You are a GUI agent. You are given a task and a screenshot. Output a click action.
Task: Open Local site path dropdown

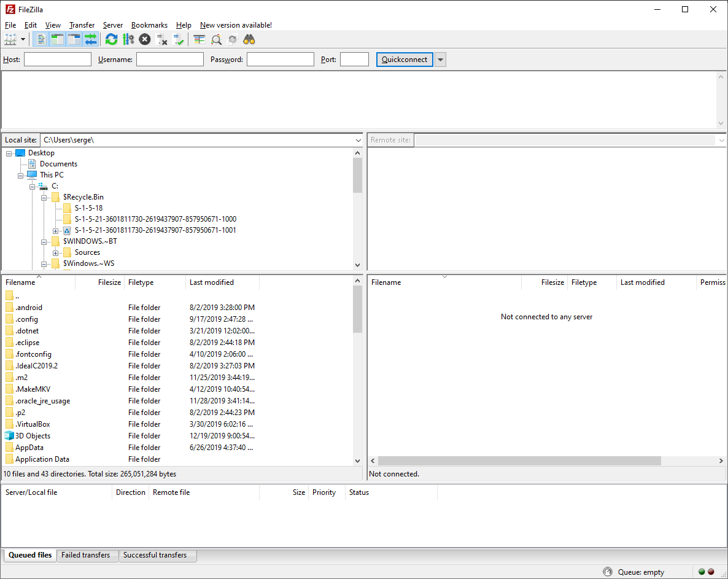(x=358, y=140)
